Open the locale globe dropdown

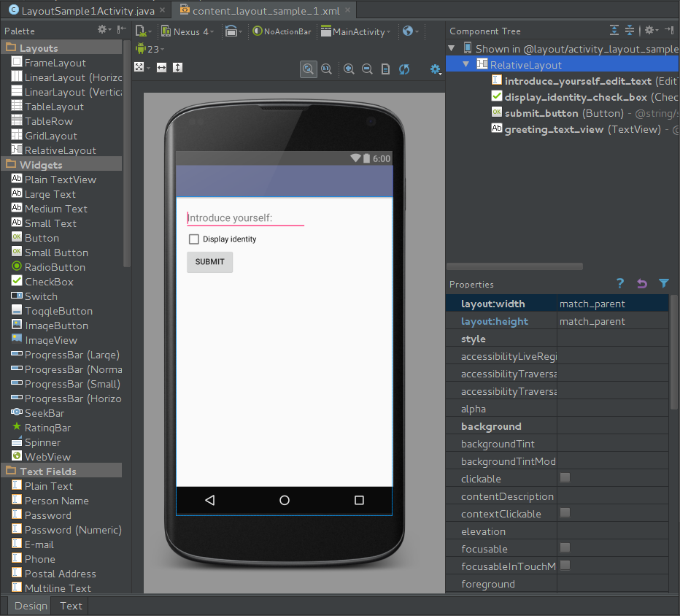click(x=410, y=31)
